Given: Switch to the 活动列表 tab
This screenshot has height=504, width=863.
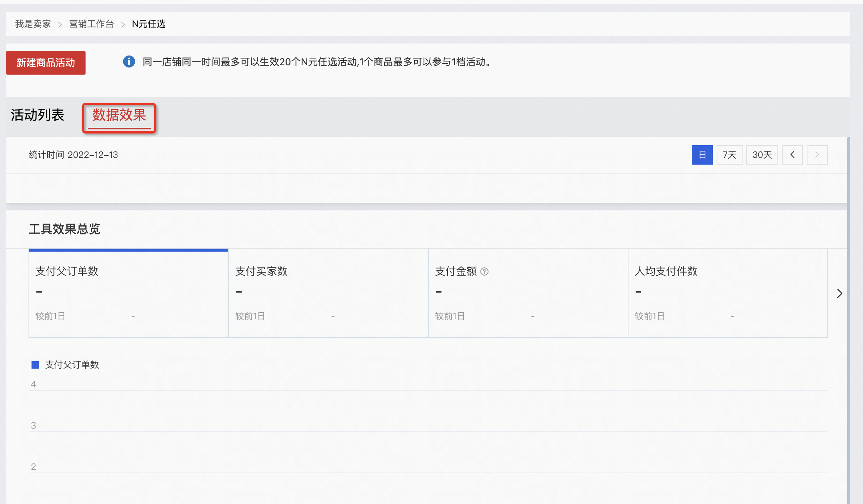Looking at the screenshot, I should tap(38, 115).
